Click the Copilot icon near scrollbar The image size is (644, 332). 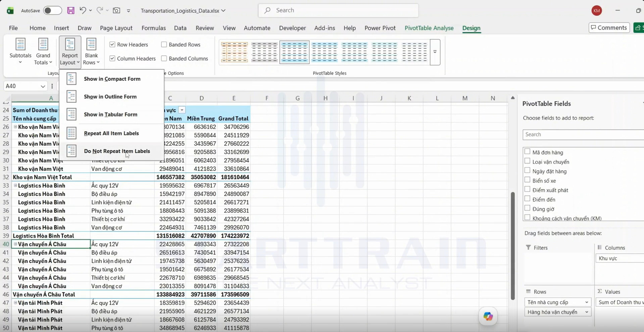(488, 316)
